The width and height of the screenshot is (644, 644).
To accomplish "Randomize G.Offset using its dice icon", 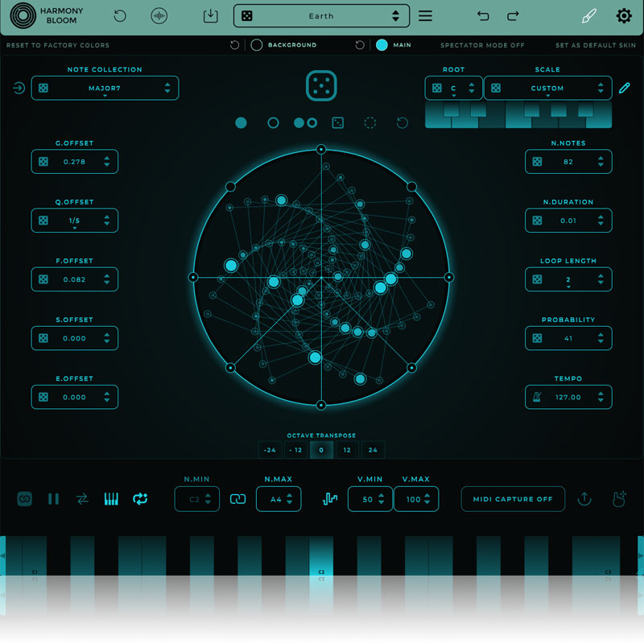I will pos(43,162).
